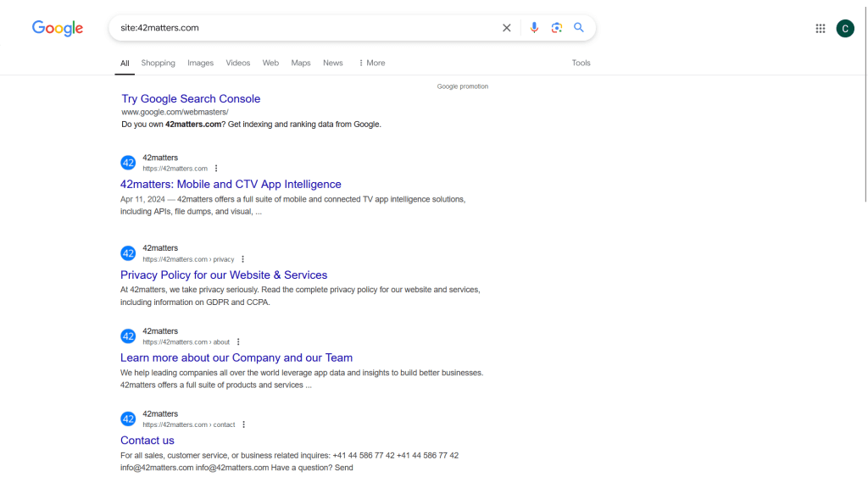
Task: Switch to the Images tab
Action: point(200,62)
